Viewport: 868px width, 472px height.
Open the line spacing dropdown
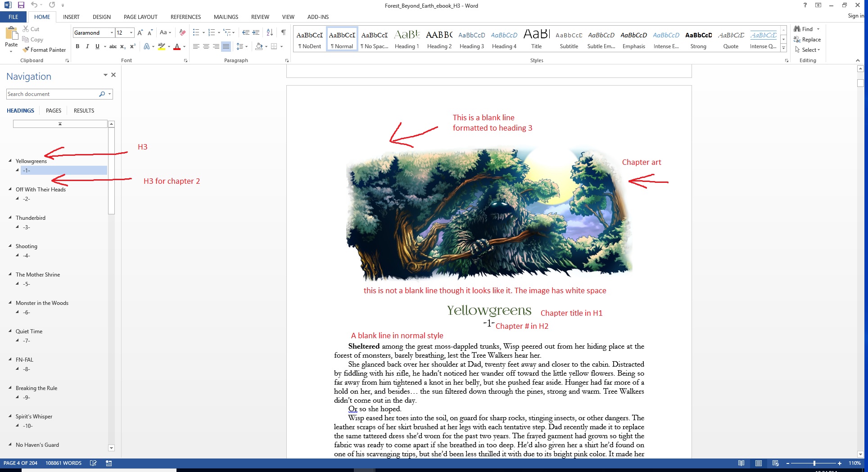[246, 46]
